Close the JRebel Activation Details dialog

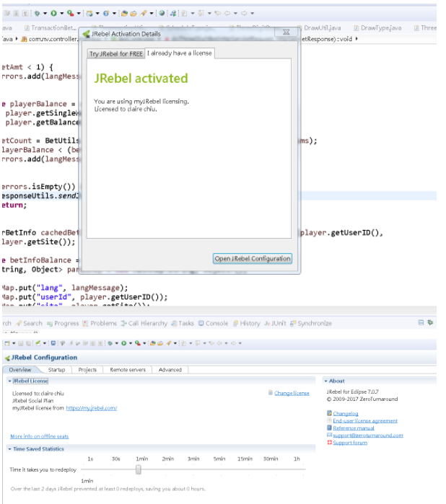point(286,32)
